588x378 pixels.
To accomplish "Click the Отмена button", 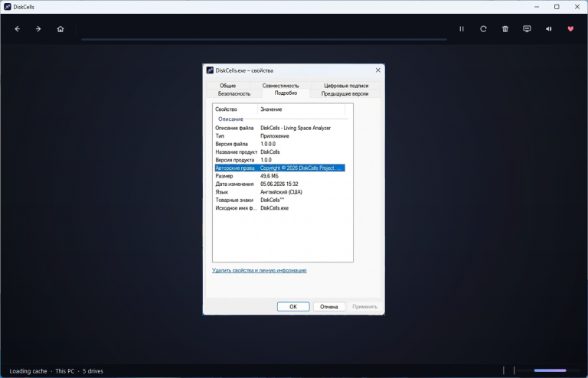I will click(x=329, y=306).
